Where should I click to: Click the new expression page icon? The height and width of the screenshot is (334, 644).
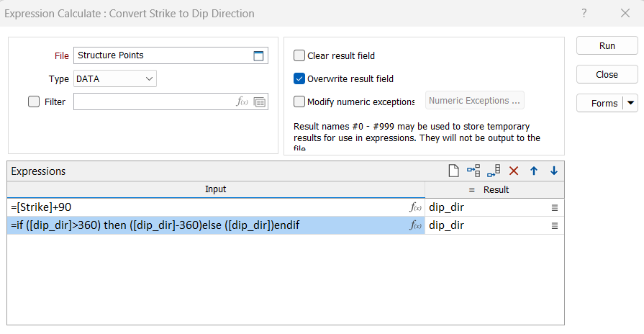[453, 171]
